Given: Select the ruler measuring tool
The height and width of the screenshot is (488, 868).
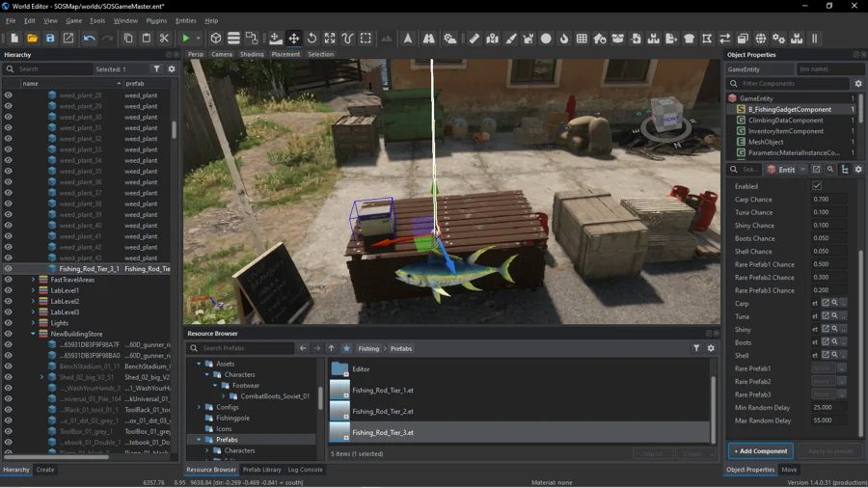Looking at the screenshot, I should click(475, 39).
